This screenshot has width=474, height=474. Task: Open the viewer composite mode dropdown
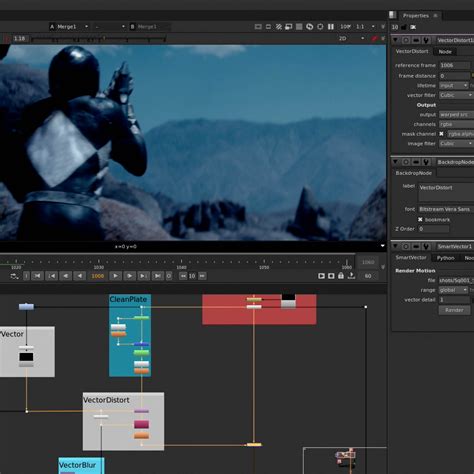[x=109, y=27]
